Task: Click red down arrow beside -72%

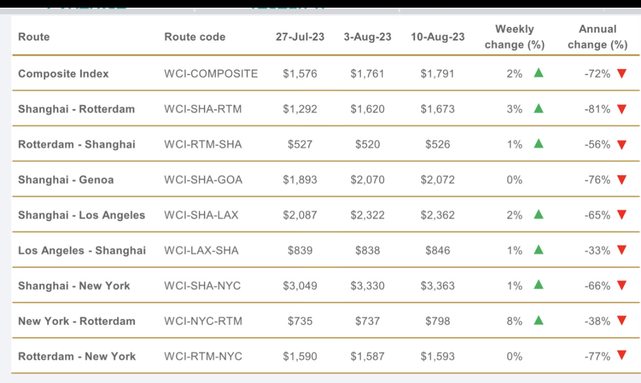Action: 622,74
